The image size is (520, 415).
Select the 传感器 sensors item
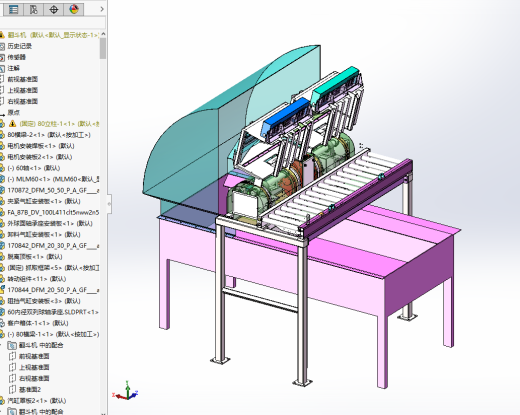[x=17, y=57]
